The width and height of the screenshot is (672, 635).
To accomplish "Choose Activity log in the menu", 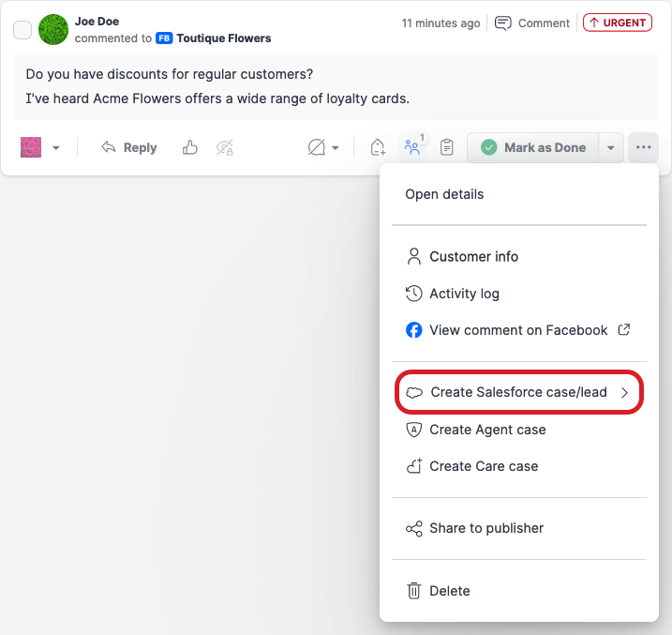I will click(x=464, y=294).
